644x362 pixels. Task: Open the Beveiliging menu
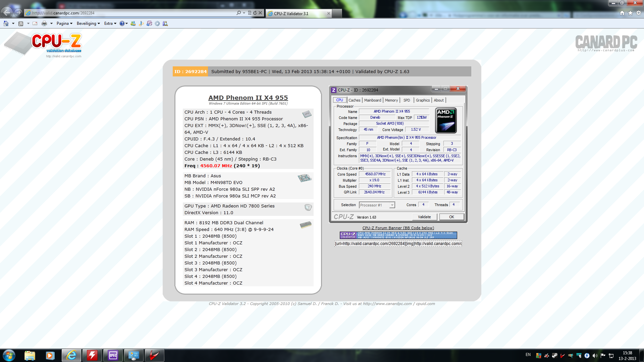point(88,23)
